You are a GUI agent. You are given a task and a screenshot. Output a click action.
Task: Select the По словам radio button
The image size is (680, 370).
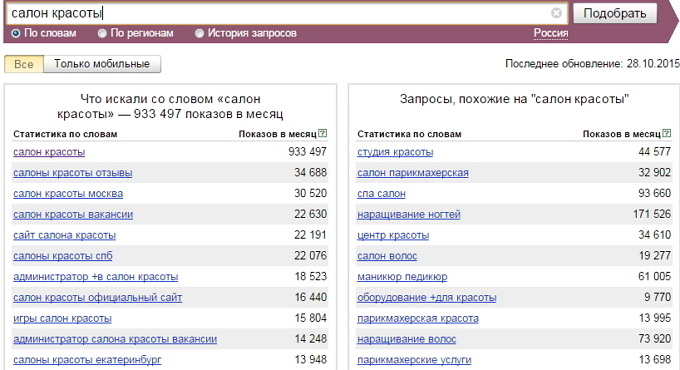(16, 33)
